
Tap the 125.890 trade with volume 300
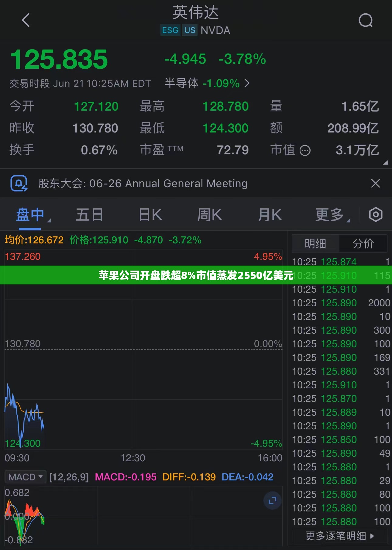point(341,330)
